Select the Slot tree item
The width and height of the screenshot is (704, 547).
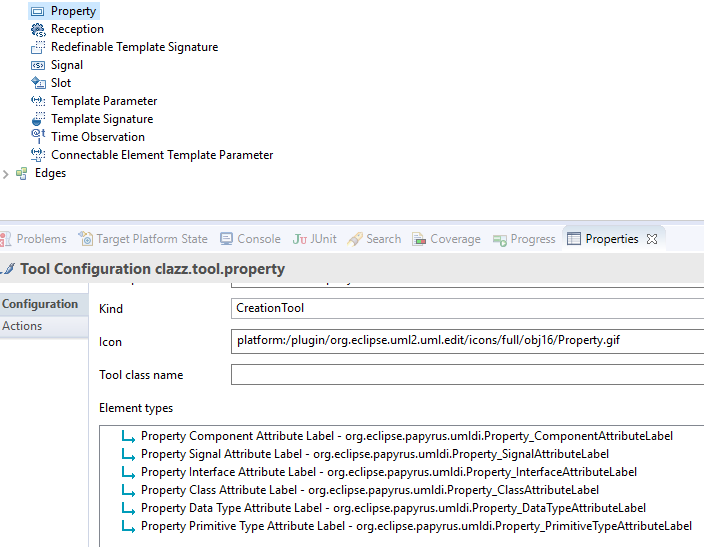click(x=61, y=83)
